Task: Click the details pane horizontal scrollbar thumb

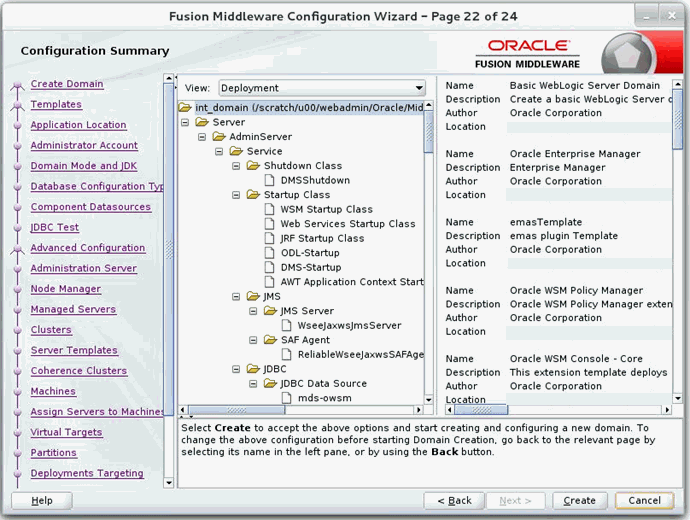Action: click(x=481, y=410)
